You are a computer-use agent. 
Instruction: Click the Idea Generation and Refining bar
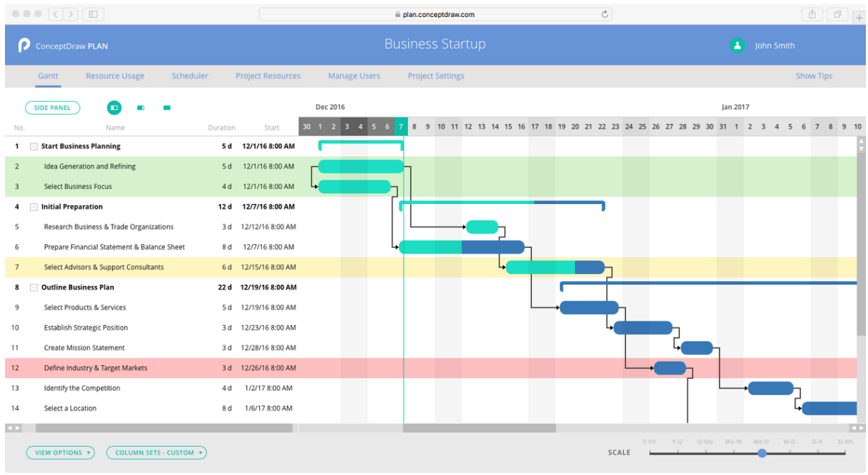click(x=361, y=166)
